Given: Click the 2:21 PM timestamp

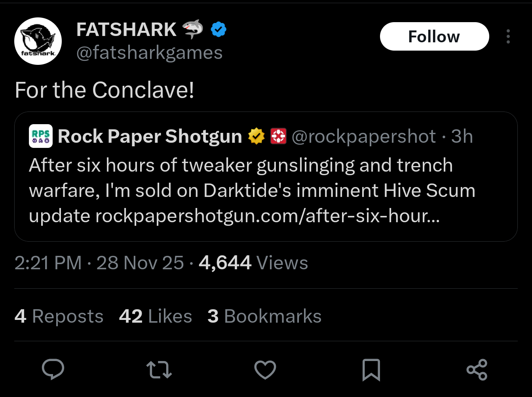Looking at the screenshot, I should (48, 263).
